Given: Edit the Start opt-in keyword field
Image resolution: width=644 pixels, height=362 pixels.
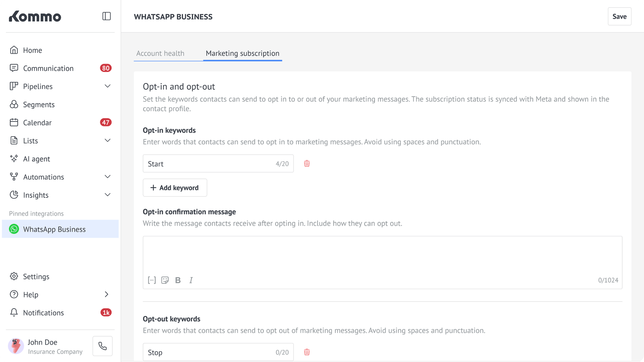Looking at the screenshot, I should [x=218, y=163].
